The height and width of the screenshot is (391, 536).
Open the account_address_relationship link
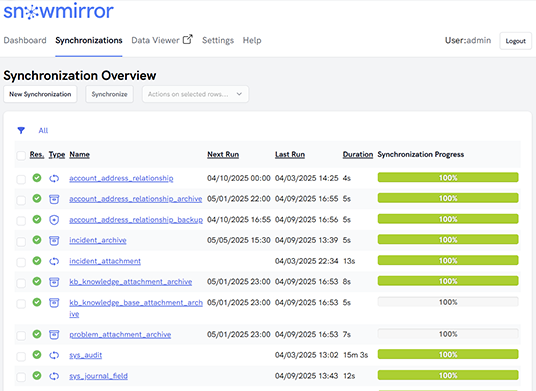121,178
